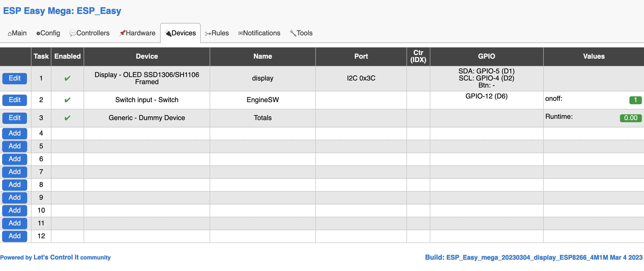This screenshot has width=644, height=271.
Task: Click Display - OLED SSD1306/SH1106 Framed cell
Action: [147, 78]
